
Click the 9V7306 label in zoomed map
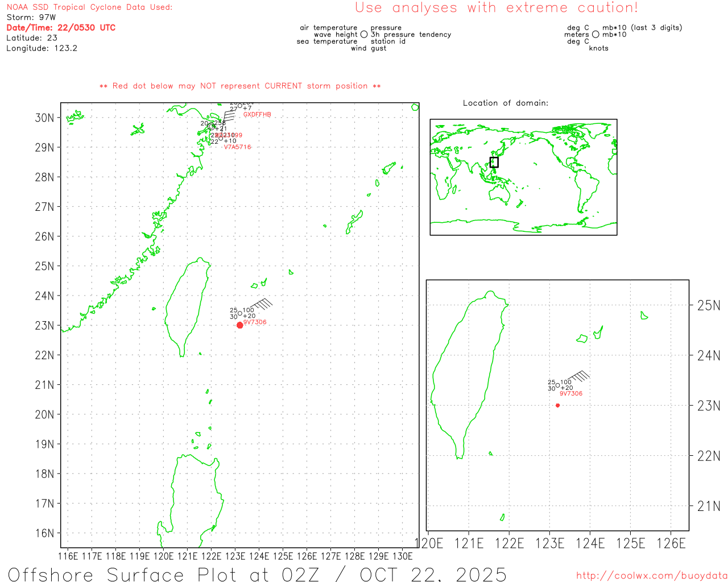click(571, 393)
